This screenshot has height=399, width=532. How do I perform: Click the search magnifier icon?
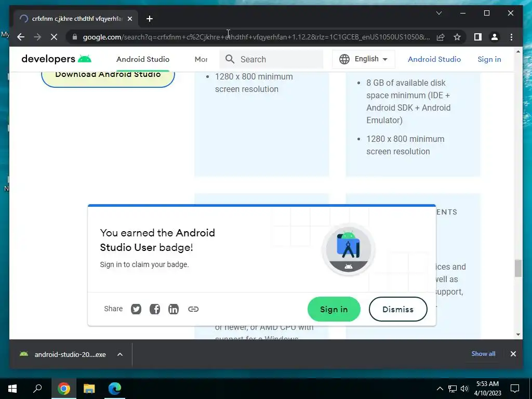[230, 59]
